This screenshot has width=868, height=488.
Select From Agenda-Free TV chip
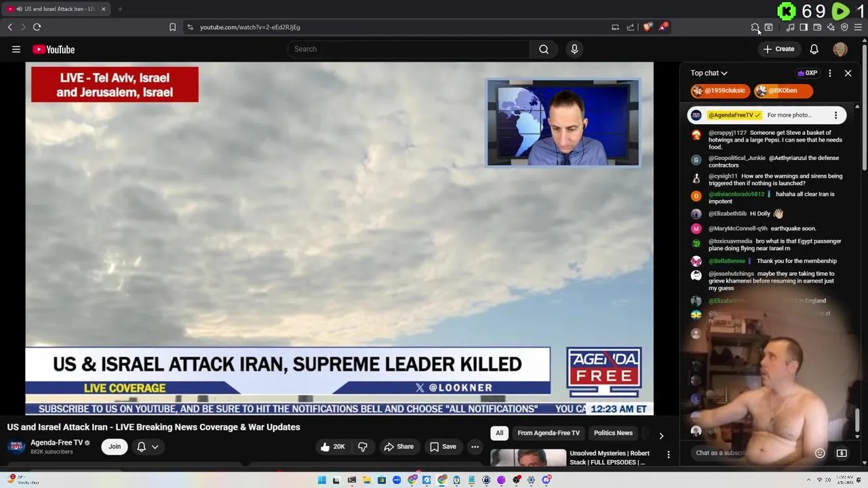(549, 433)
